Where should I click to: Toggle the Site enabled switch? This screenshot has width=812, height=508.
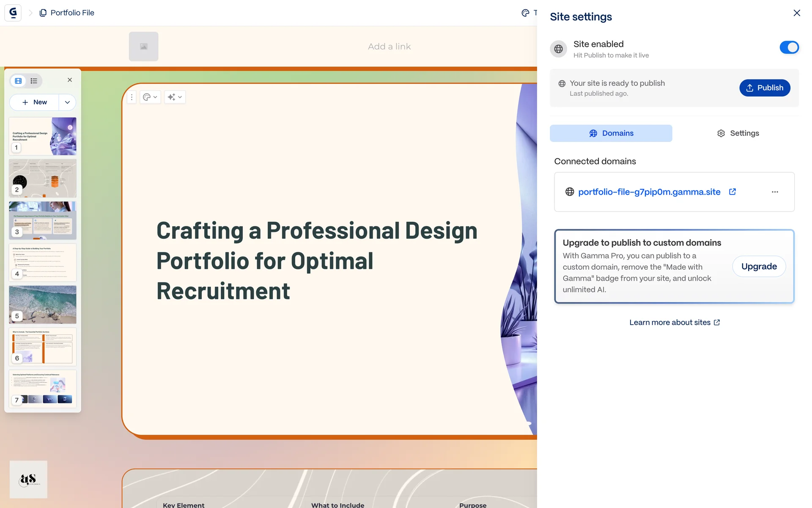(x=789, y=47)
